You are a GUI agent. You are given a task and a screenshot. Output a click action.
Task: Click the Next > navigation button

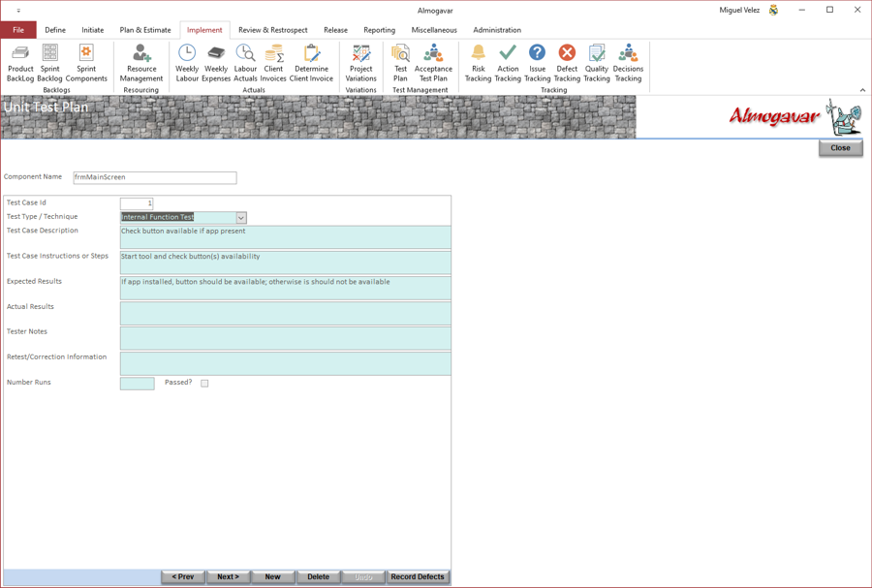[228, 577]
